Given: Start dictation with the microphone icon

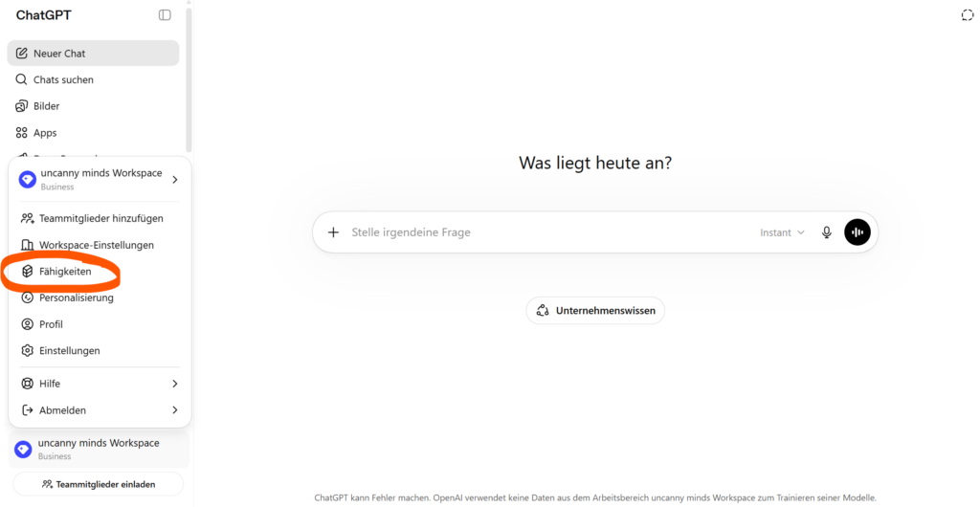Looking at the screenshot, I should pyautogui.click(x=827, y=232).
